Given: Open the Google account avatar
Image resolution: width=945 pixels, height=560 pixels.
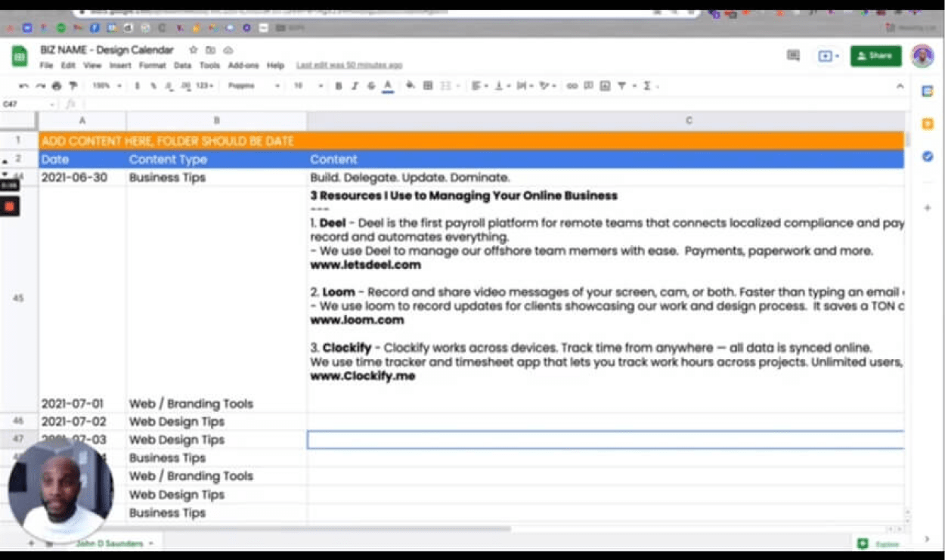Looking at the screenshot, I should pos(922,56).
